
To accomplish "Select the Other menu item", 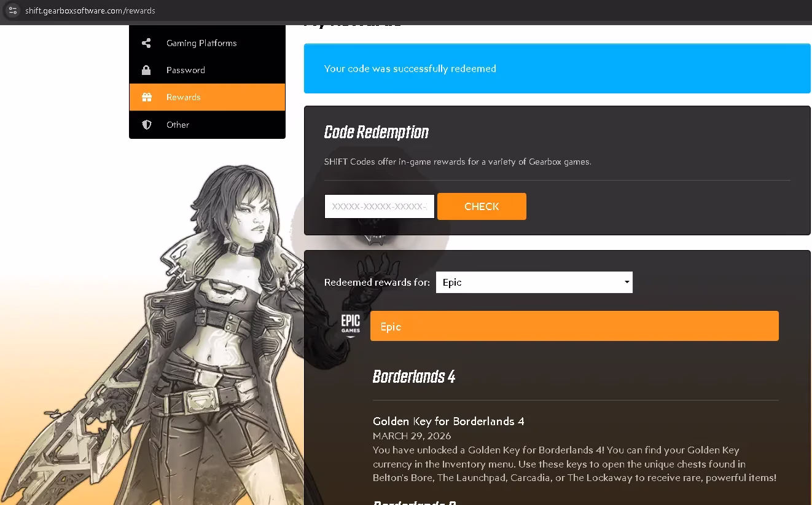I will [x=178, y=125].
